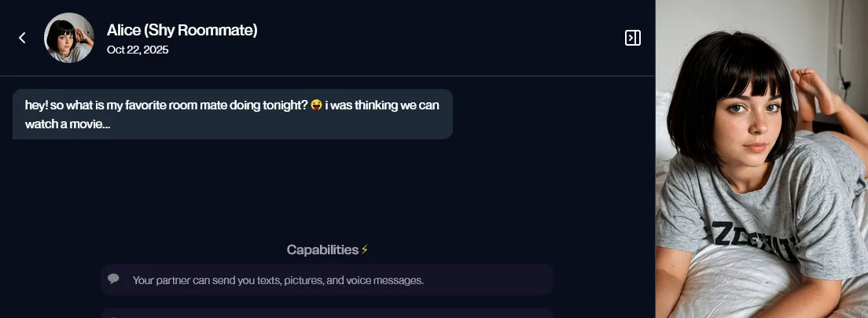
Task: Open Alice's round avatar in the header
Action: (x=69, y=38)
